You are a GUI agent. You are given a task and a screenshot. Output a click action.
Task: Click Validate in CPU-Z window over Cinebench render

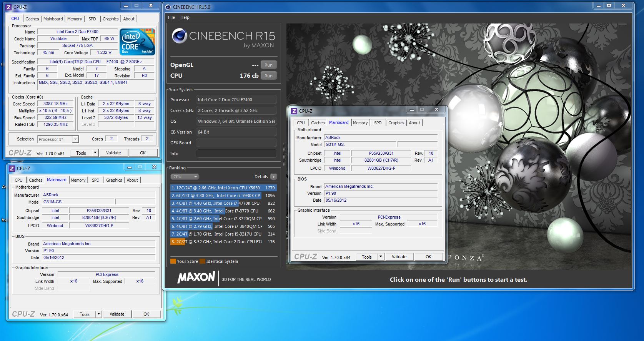[399, 257]
